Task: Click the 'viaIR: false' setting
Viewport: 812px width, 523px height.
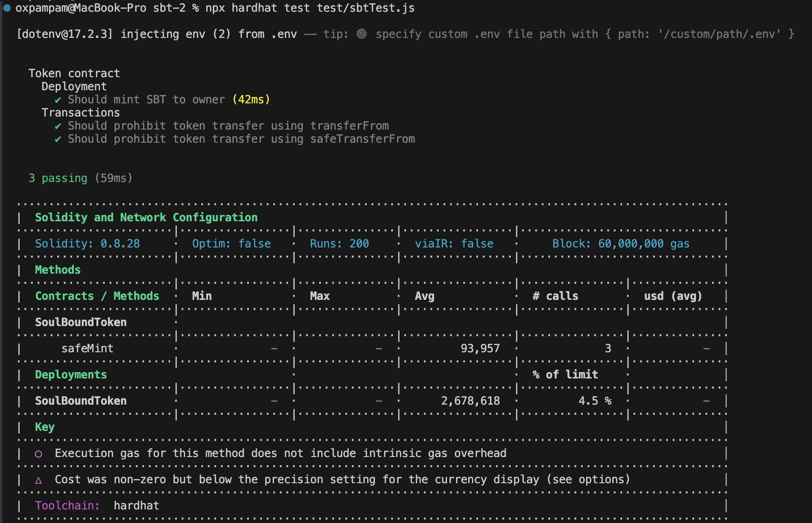Action: tap(454, 244)
